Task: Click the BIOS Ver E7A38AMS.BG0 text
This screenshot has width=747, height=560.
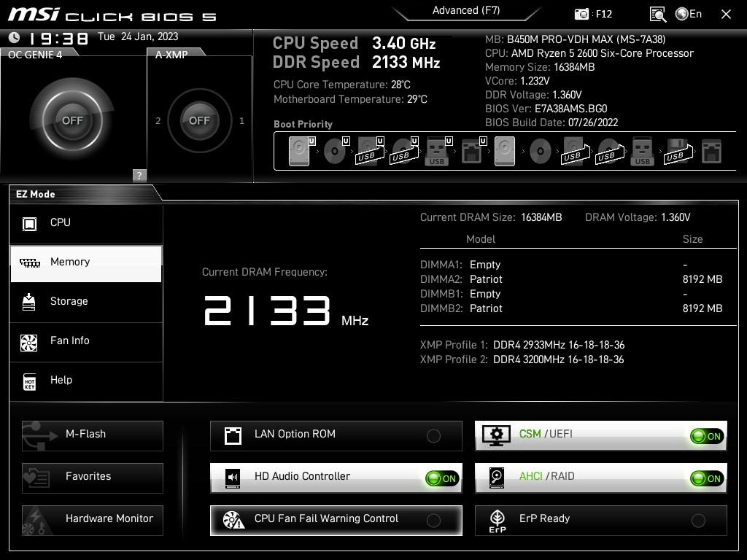Action: click(546, 109)
